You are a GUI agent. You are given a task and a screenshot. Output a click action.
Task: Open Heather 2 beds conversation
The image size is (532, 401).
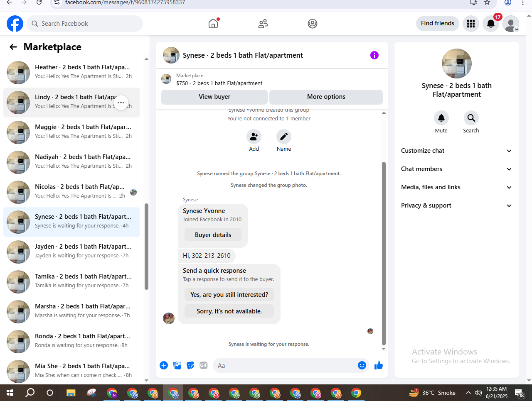click(x=71, y=73)
